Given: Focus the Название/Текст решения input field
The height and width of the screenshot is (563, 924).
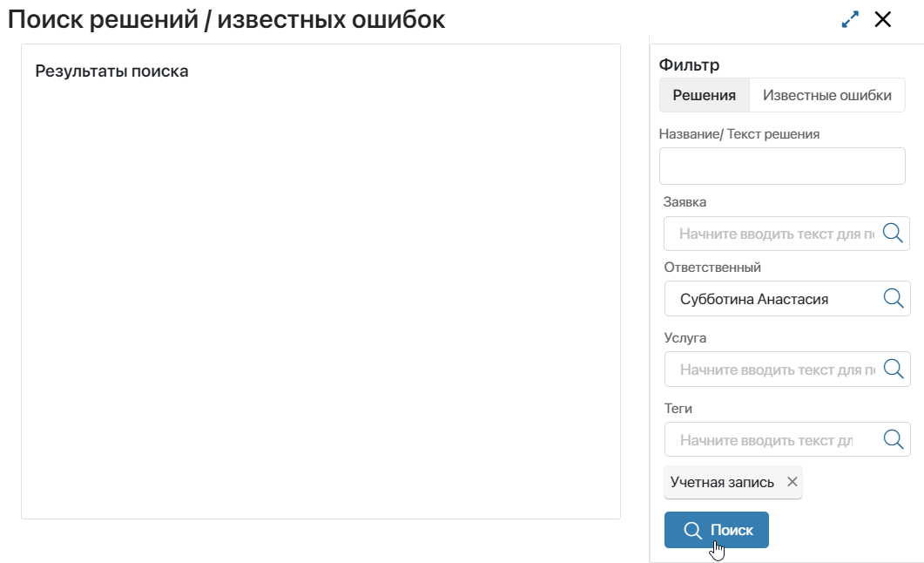Looking at the screenshot, I should pyautogui.click(x=782, y=166).
